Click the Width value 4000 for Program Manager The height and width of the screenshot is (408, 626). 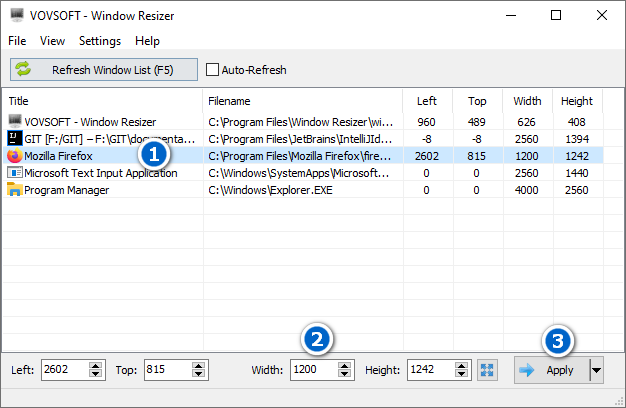(527, 190)
